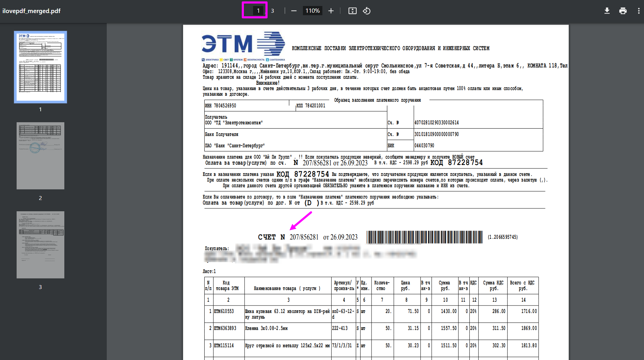Print the PDF document
This screenshot has height=360, width=644.
click(x=623, y=11)
